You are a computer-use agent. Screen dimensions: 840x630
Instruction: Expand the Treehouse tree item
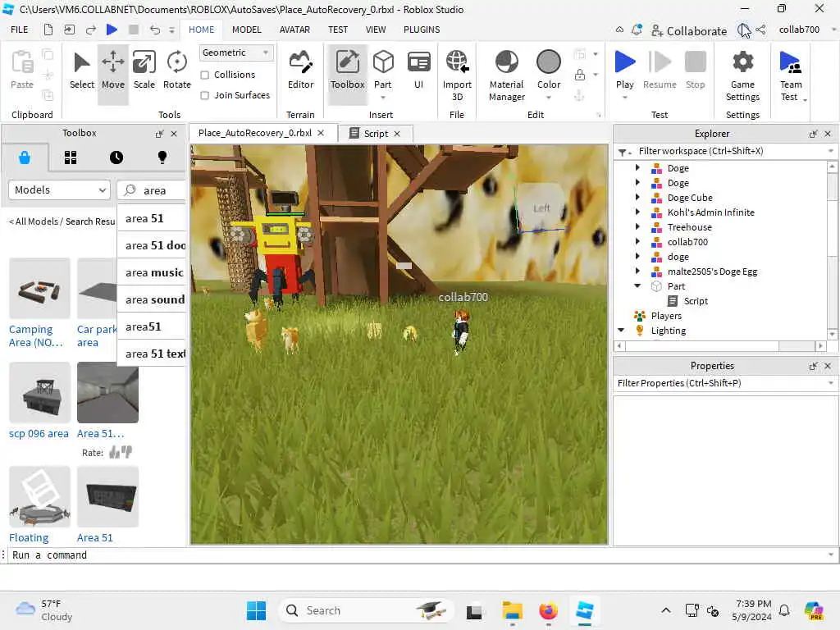coord(637,227)
